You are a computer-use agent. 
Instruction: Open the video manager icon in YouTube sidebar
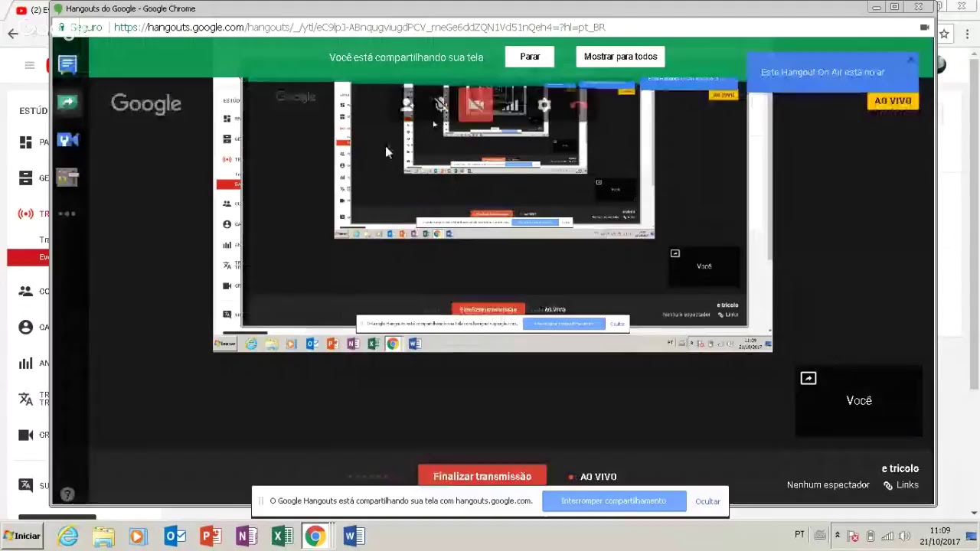tap(25, 178)
